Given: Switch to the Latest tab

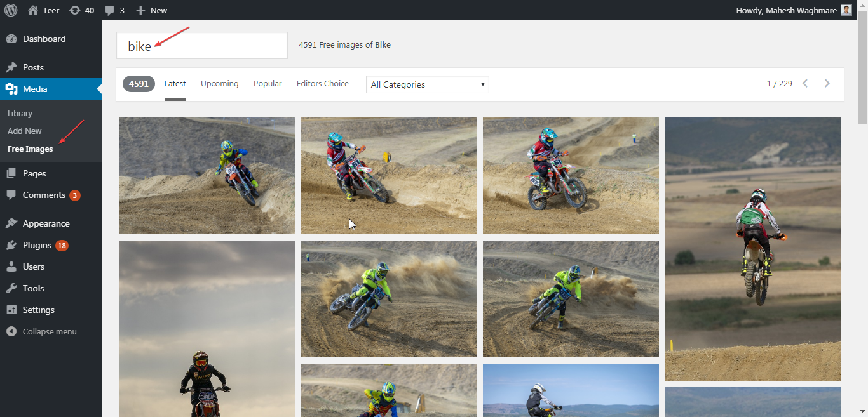Looking at the screenshot, I should point(175,83).
